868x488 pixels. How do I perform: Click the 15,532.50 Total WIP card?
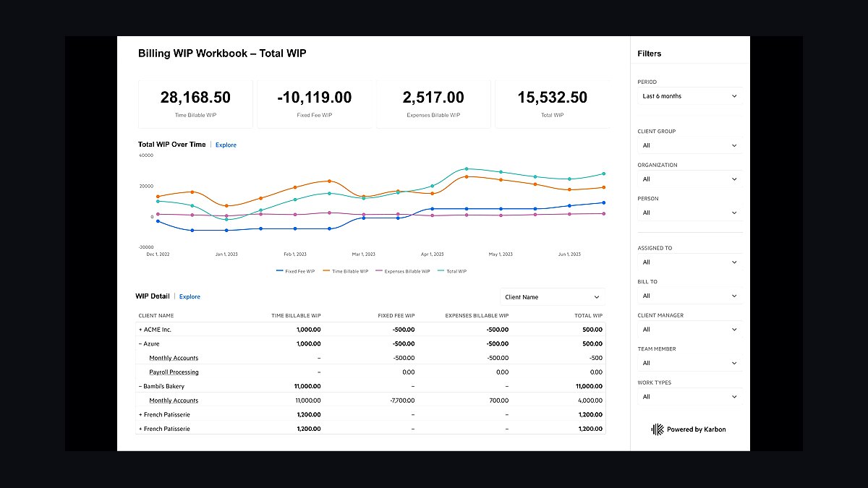[552, 104]
